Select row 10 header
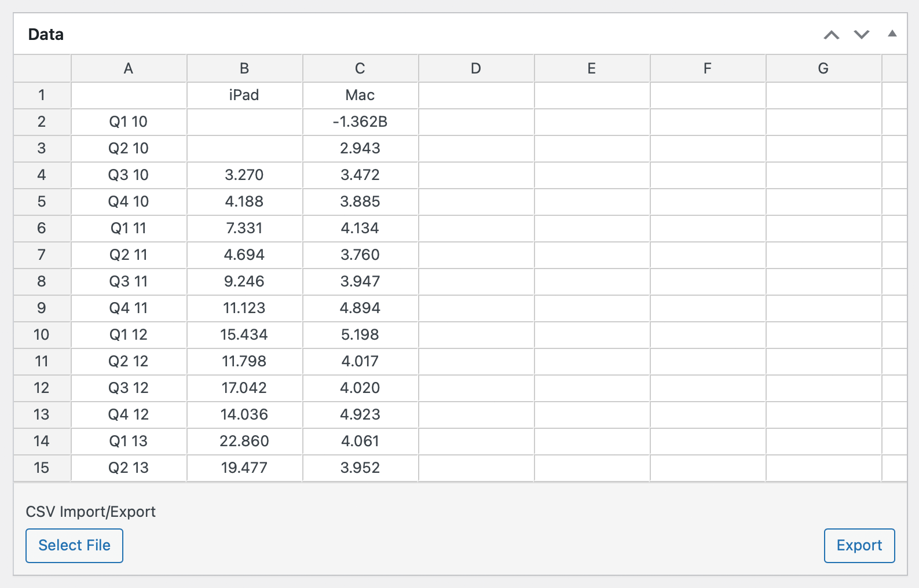The height and width of the screenshot is (588, 919). [x=42, y=335]
